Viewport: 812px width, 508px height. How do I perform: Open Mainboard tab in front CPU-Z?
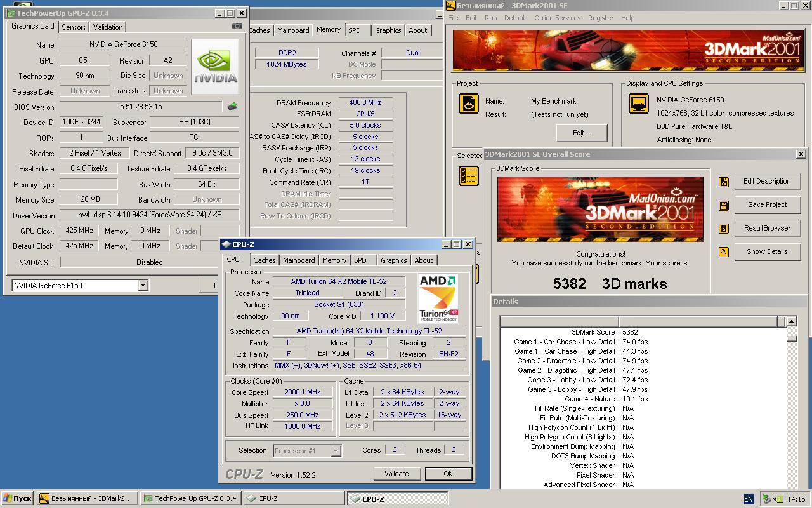click(299, 260)
